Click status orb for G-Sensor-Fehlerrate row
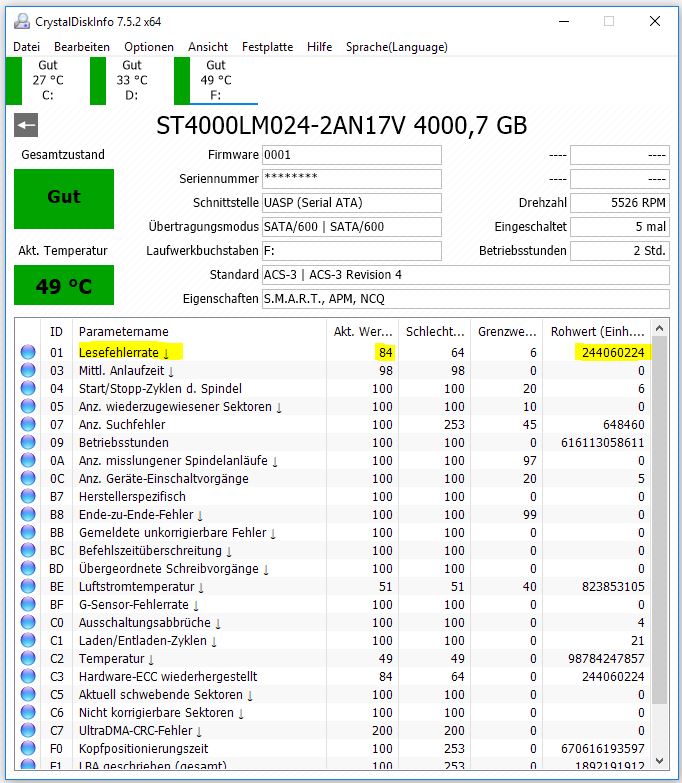The height and width of the screenshot is (783, 682). (28, 604)
